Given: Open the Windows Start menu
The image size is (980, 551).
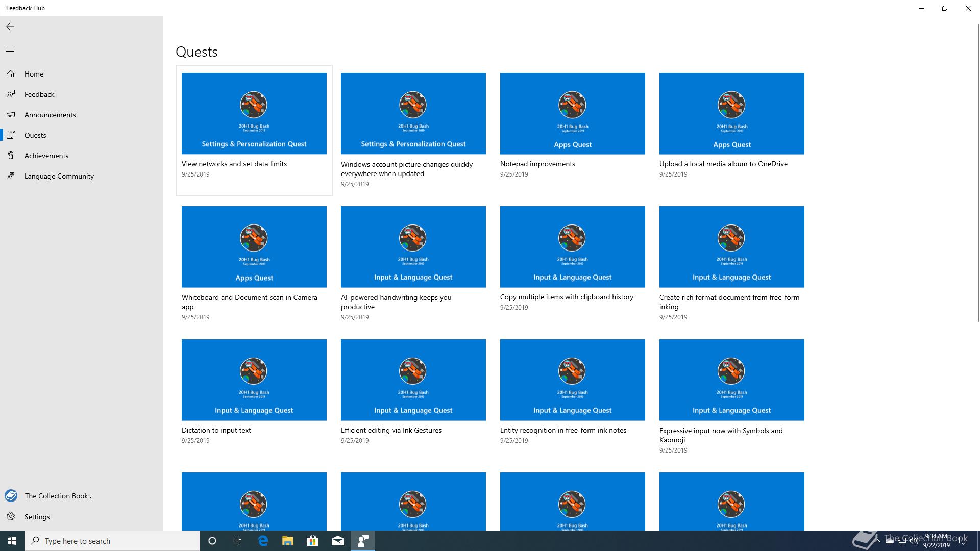Looking at the screenshot, I should tap(12, 541).
